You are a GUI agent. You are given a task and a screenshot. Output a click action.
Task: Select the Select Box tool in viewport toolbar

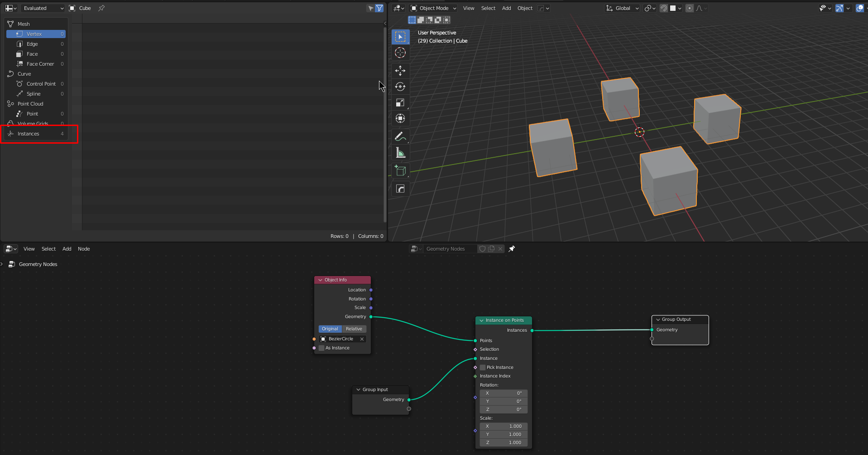tap(400, 37)
